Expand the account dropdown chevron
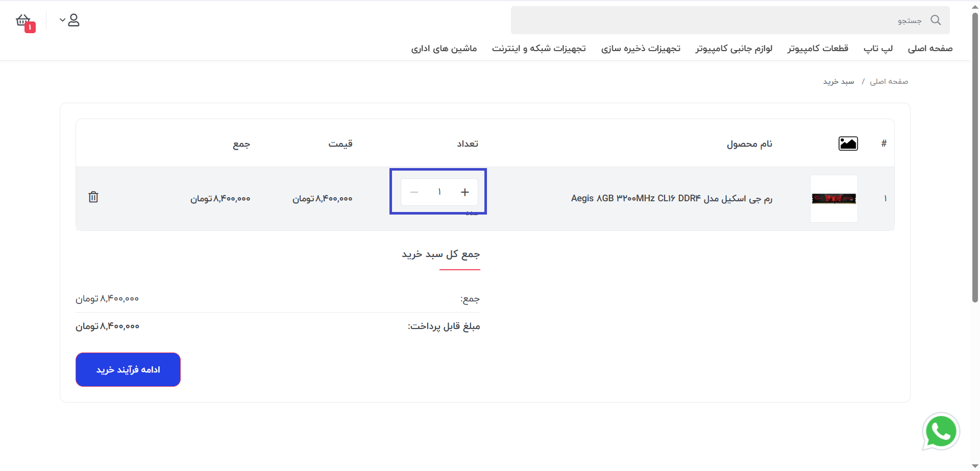Viewport: 980px width, 471px height. [62, 20]
